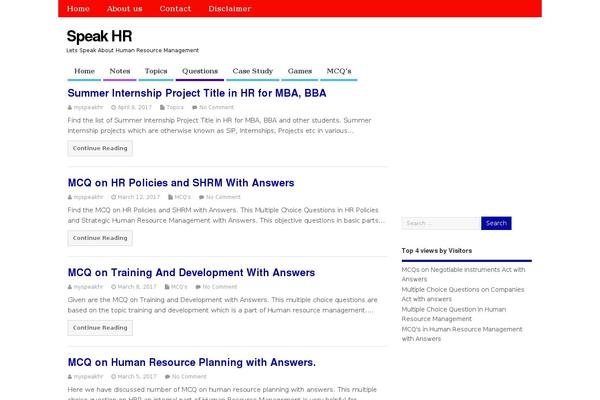Click author icon on Training and Development post
This screenshot has height=400, width=600.
click(x=70, y=287)
